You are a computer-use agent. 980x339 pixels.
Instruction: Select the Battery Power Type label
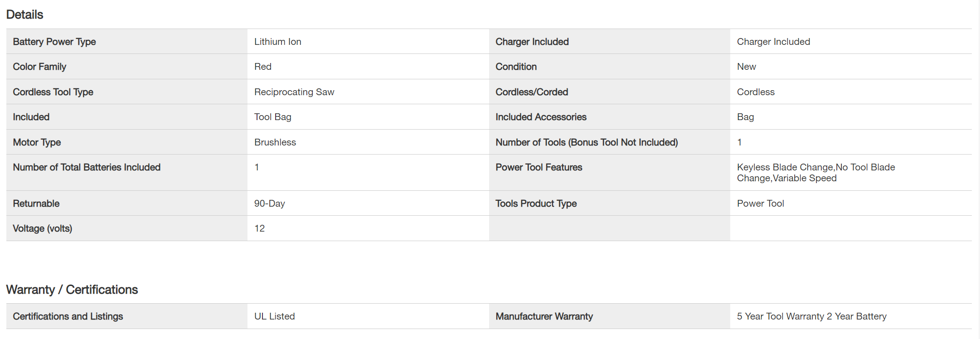(54, 42)
